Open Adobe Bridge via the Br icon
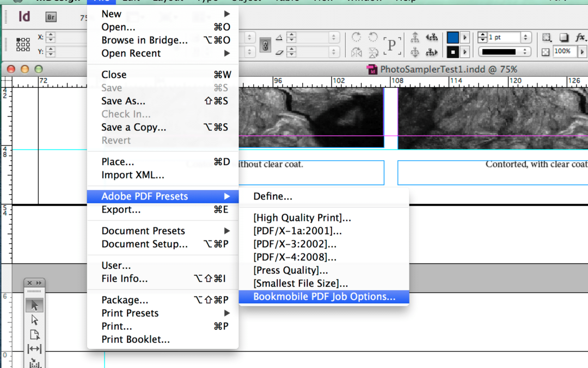This screenshot has height=368, width=588. point(51,17)
